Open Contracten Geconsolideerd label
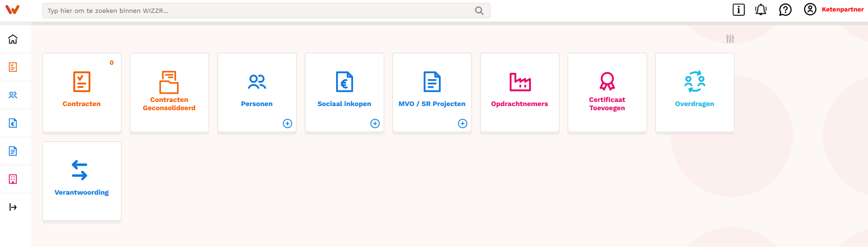 click(169, 104)
